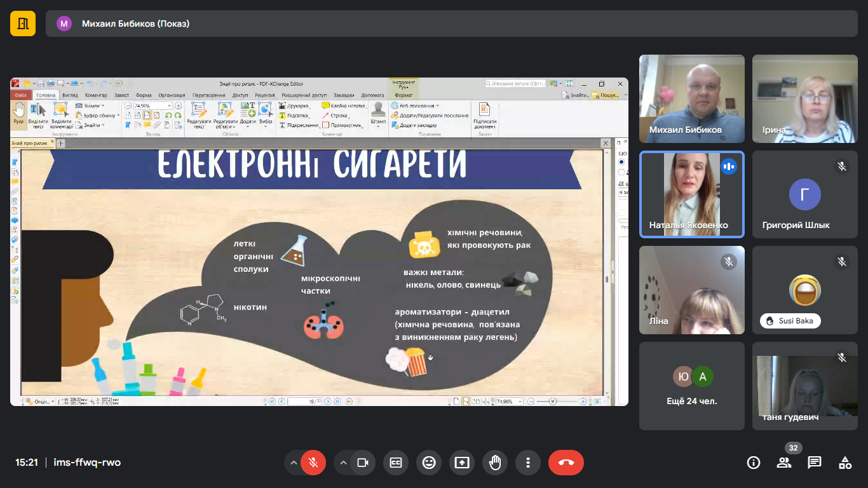Leave the call with the red button
868x488 pixels.
click(566, 463)
